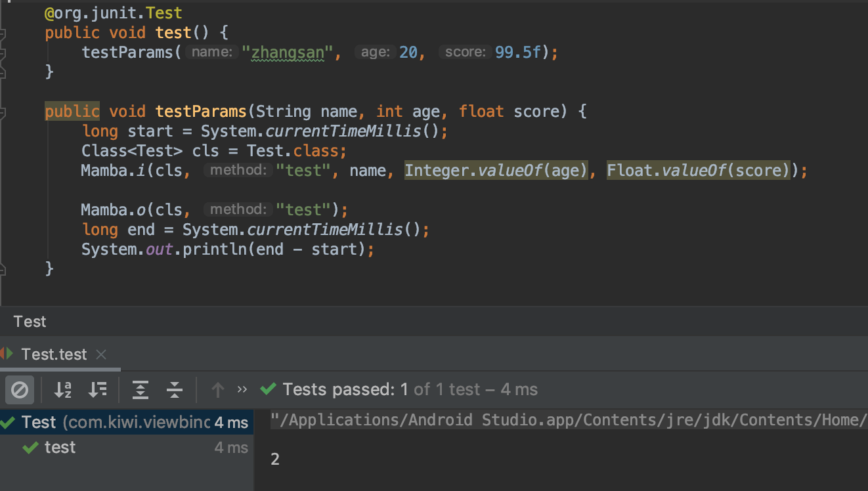Close the Test.test run tab

(101, 354)
